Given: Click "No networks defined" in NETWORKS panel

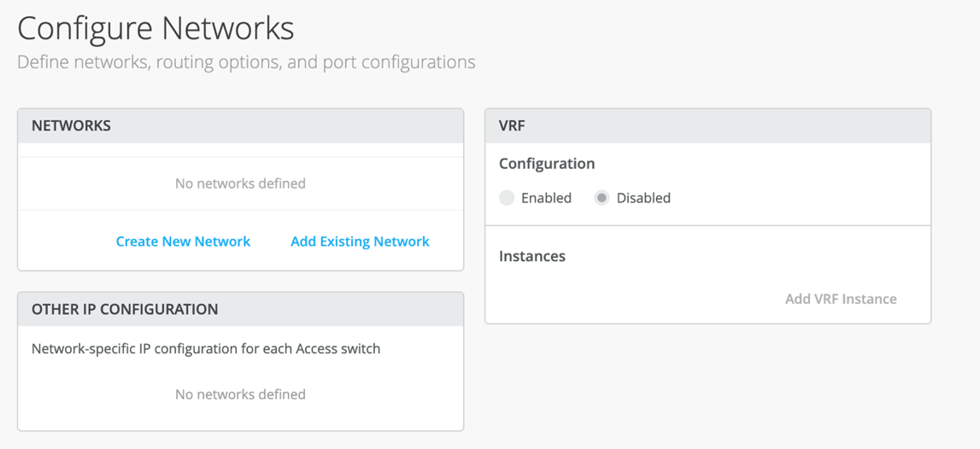Looking at the screenshot, I should (x=240, y=184).
